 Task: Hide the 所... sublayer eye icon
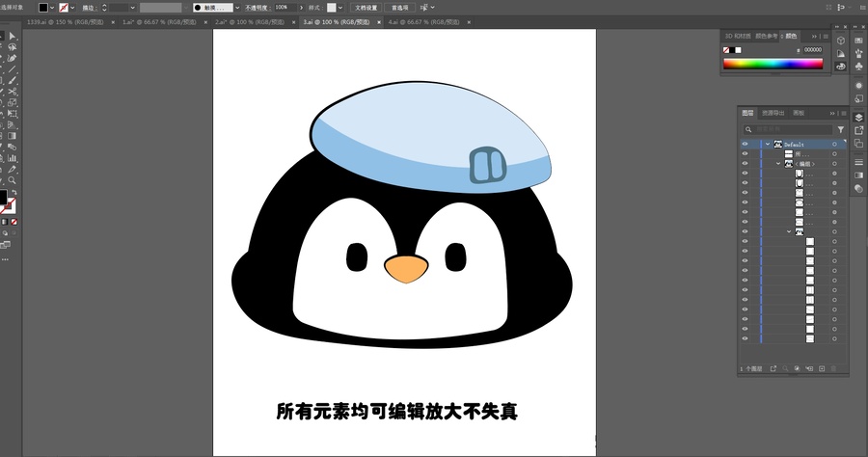coord(745,154)
